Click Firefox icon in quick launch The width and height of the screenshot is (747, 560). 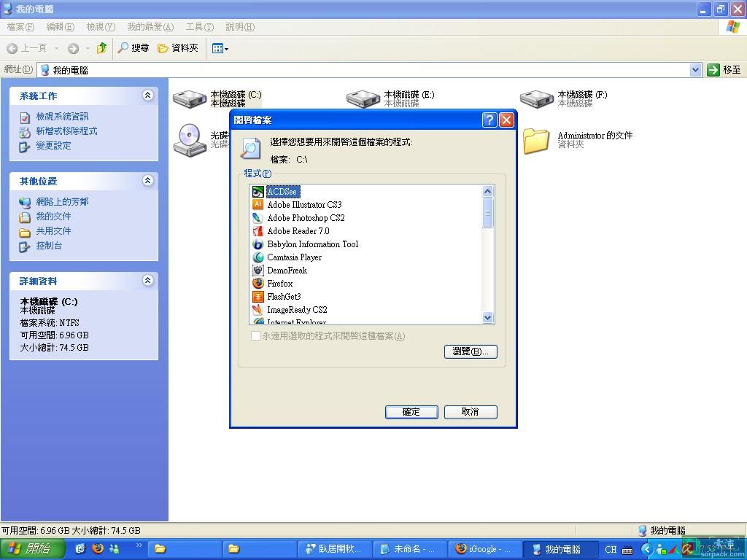coord(98,548)
